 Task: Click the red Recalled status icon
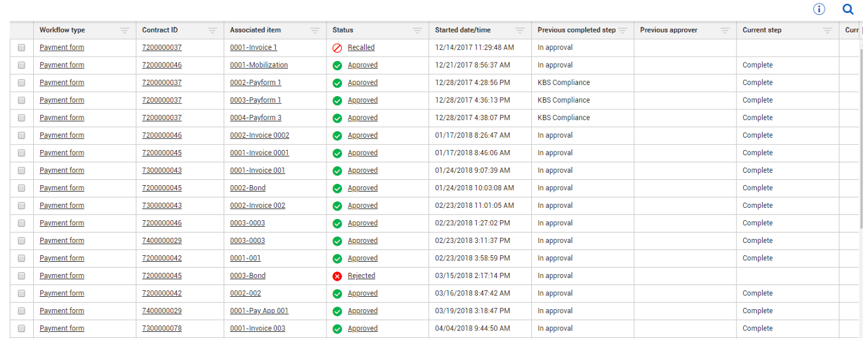click(x=337, y=48)
